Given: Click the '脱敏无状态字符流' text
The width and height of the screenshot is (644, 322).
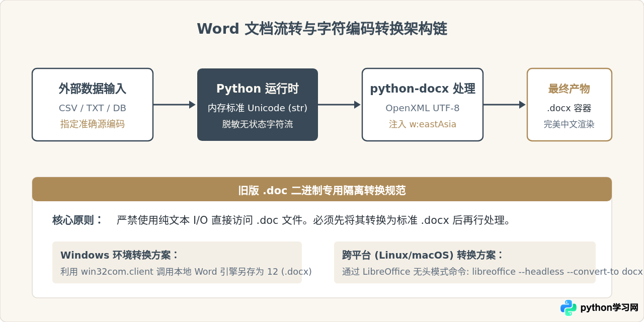Looking at the screenshot, I should tap(258, 124).
